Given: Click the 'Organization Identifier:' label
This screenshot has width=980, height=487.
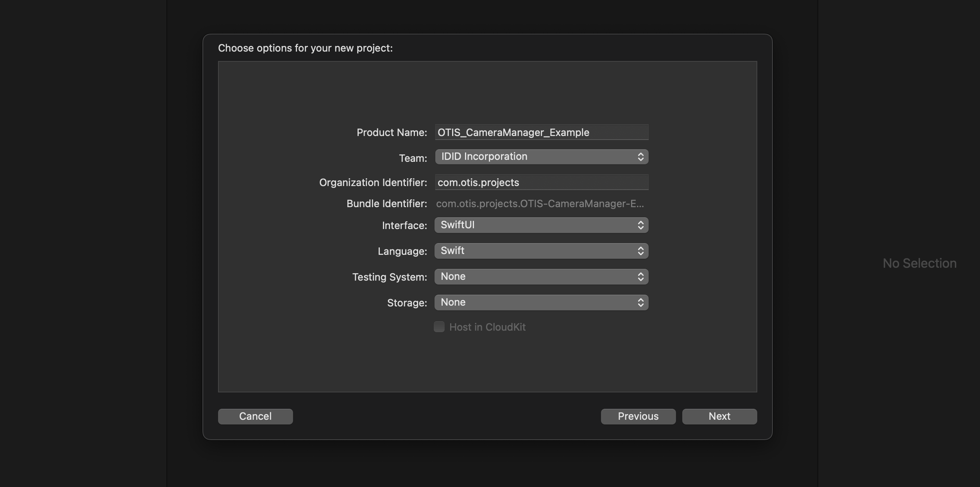Looking at the screenshot, I should pyautogui.click(x=373, y=183).
